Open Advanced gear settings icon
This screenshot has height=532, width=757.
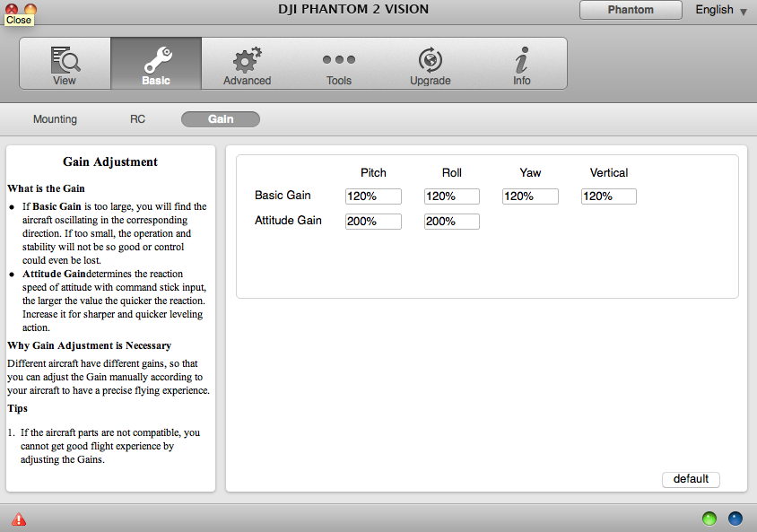[247, 59]
